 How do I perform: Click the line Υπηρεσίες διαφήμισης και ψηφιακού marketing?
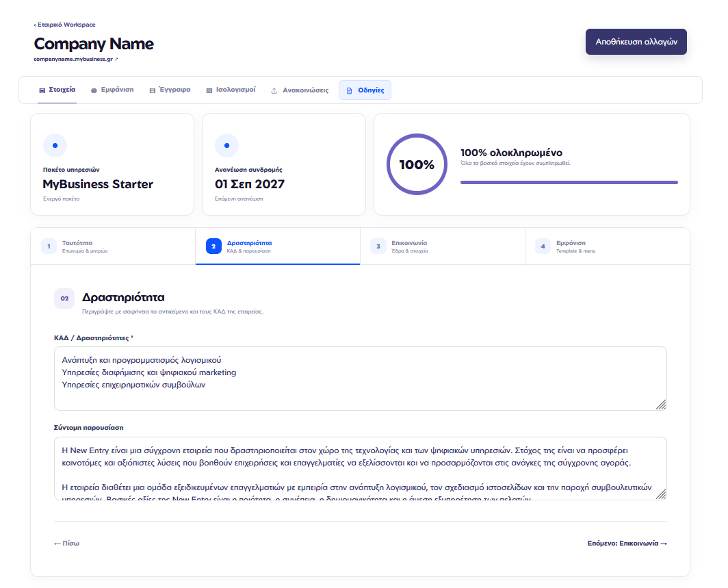(x=149, y=372)
